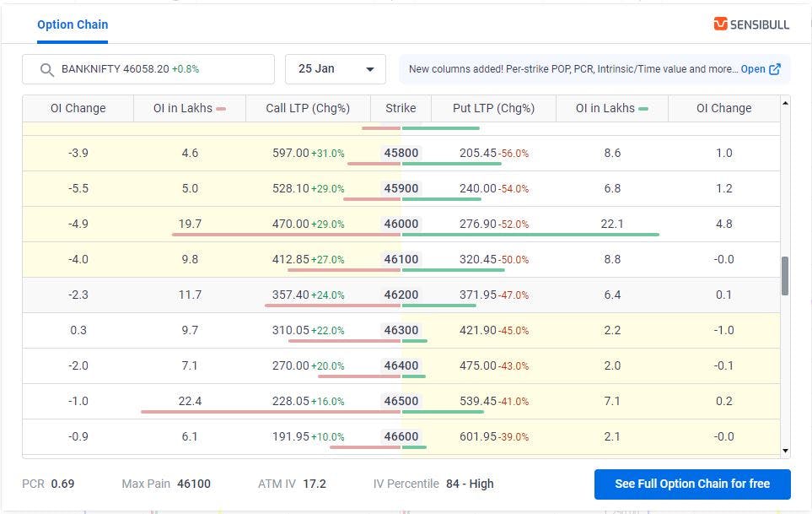Click put LTP 601.95 value
812x514 pixels.
(x=478, y=436)
